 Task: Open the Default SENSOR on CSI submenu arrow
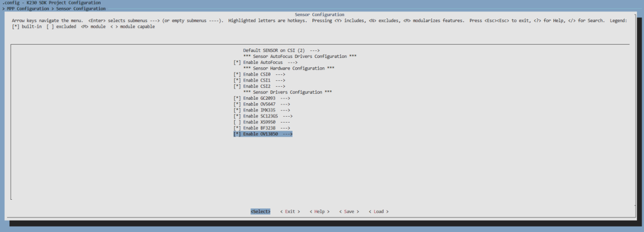pos(315,51)
